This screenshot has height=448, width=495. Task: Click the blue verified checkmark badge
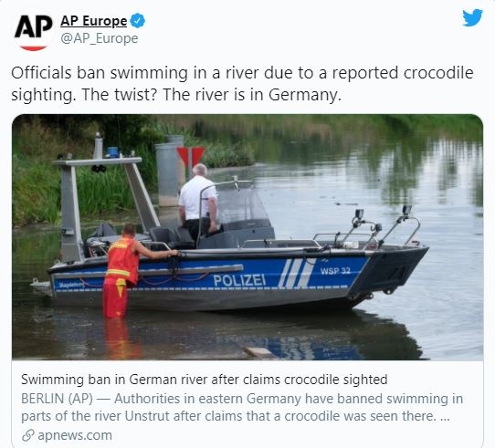tap(138, 21)
